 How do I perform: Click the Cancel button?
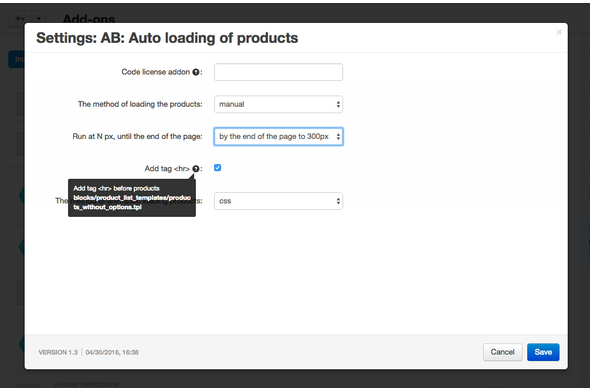tap(502, 352)
